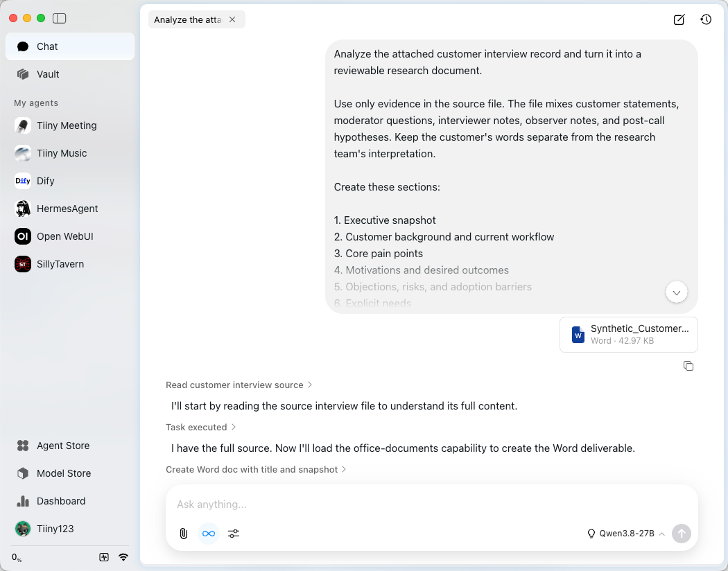Image resolution: width=728 pixels, height=571 pixels.
Task: Expand the full prompt with chevron-down button
Action: pos(676,292)
